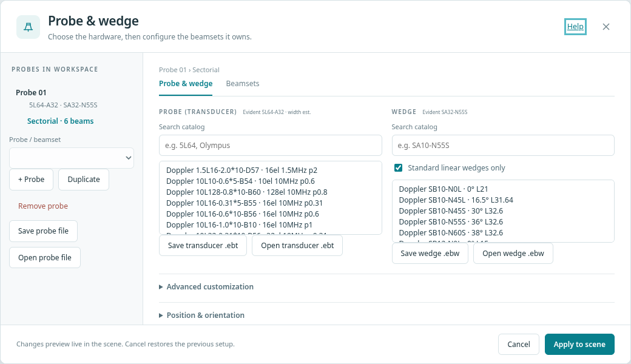The image size is (631, 364).
Task: Switch to the Beamsets tab
Action: [x=243, y=84]
